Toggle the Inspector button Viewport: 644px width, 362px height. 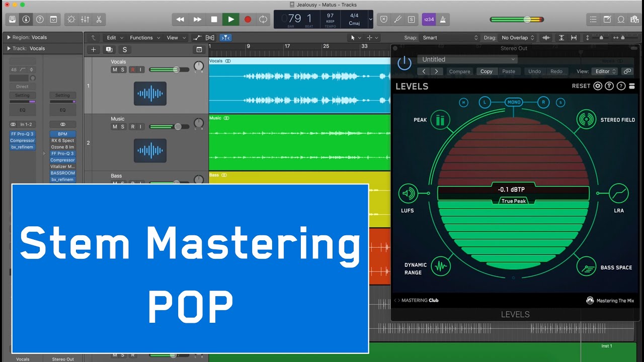(x=26, y=19)
